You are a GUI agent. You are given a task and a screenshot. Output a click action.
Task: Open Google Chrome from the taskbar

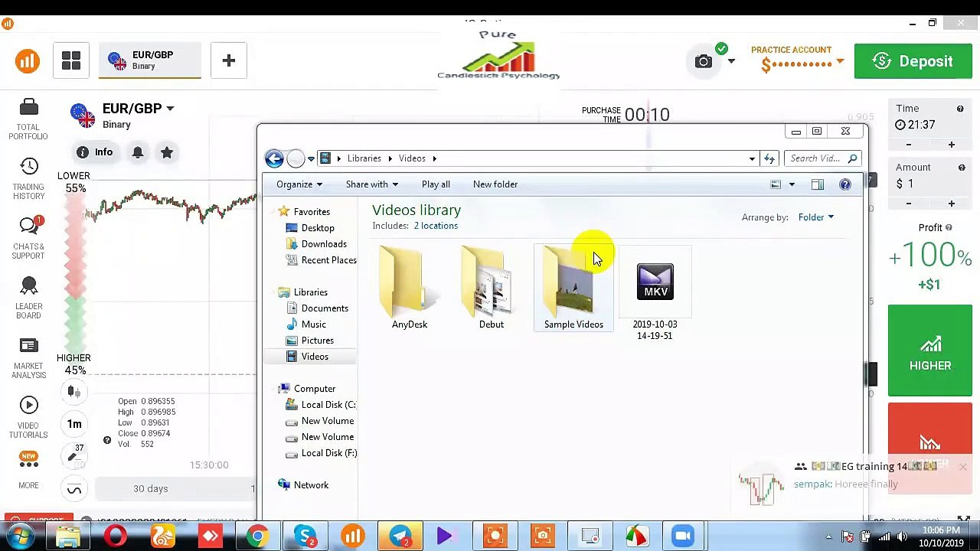point(258,536)
